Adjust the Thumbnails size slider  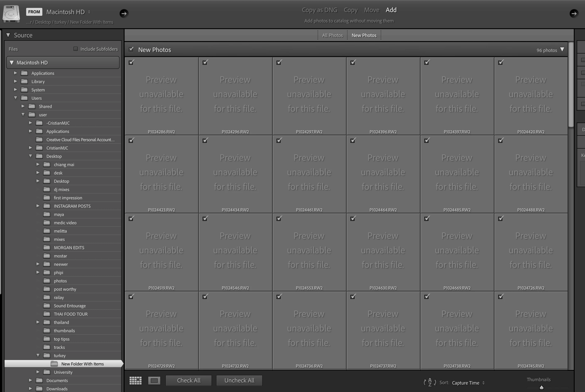pos(541,387)
